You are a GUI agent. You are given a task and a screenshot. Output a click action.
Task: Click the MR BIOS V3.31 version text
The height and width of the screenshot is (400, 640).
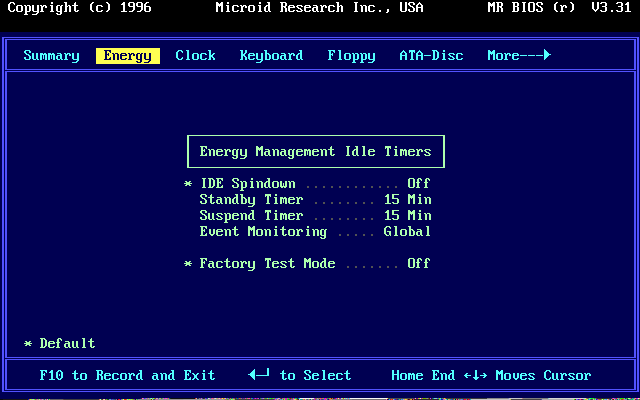[x=560, y=8]
